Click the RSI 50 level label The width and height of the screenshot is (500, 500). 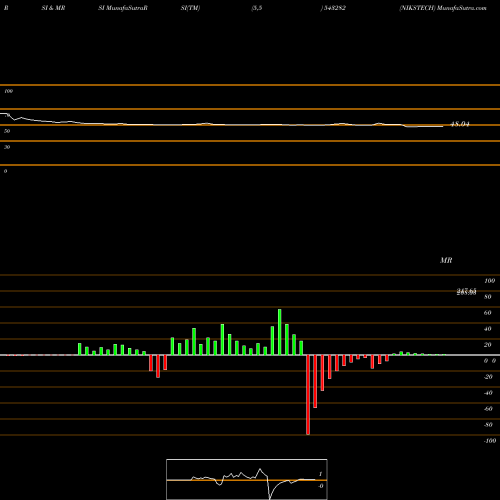[x=7, y=131]
